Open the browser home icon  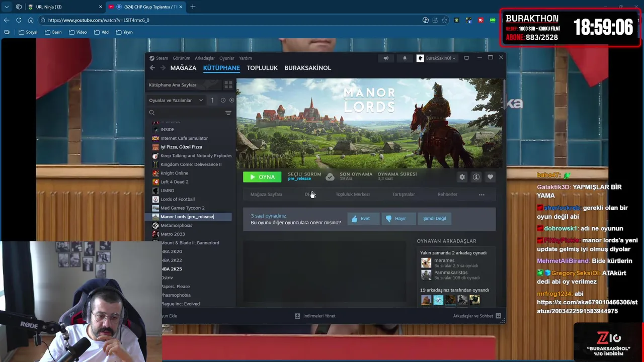click(x=31, y=20)
